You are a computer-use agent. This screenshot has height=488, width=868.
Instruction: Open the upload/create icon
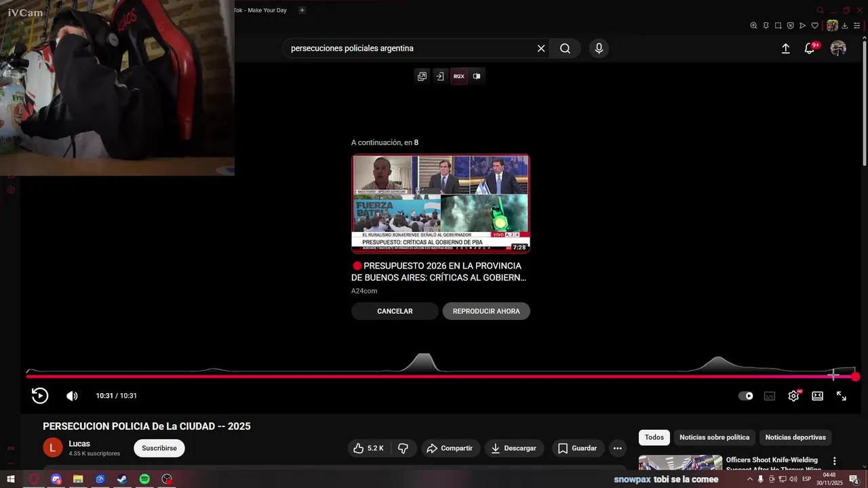(785, 48)
